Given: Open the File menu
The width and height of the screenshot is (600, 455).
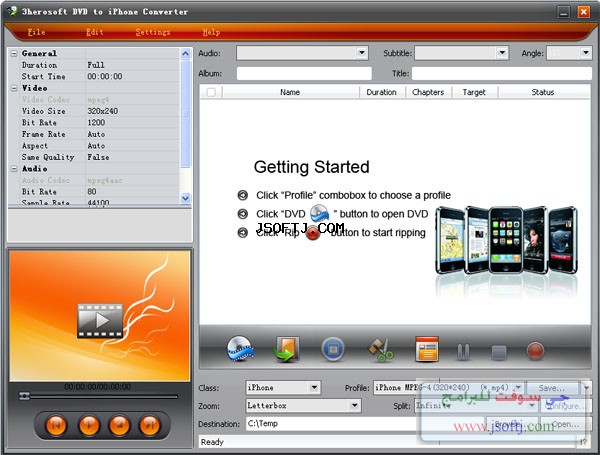Looking at the screenshot, I should pyautogui.click(x=36, y=32).
